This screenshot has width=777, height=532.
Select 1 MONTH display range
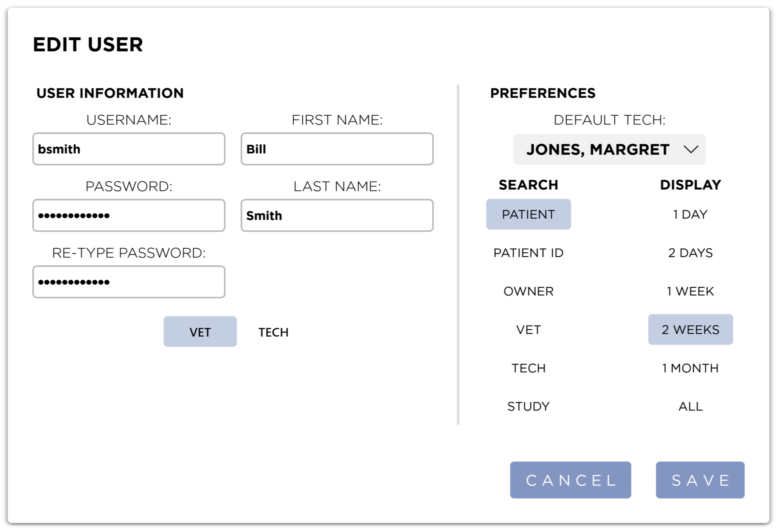(690, 368)
